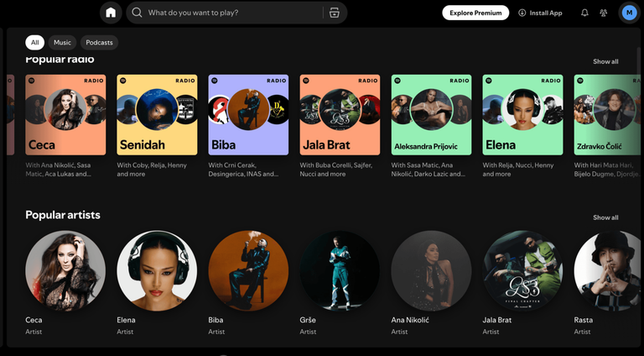Open the Senidah radio card

tap(157, 115)
